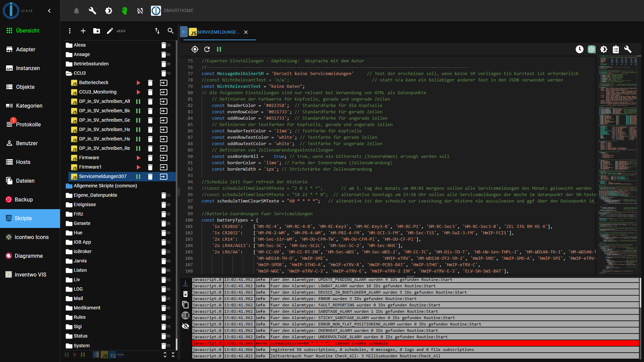Filter scripts by Rules type icon at the bottom
This screenshot has height=362, width=644.
(120, 355)
